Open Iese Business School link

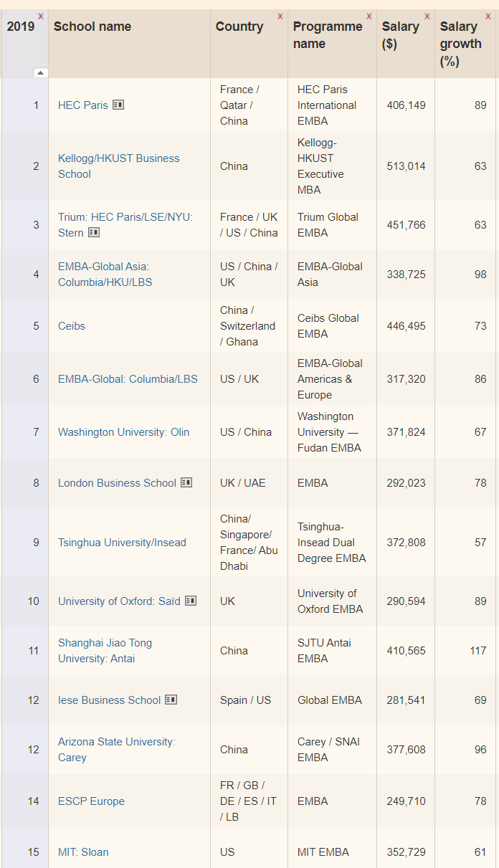(x=109, y=700)
